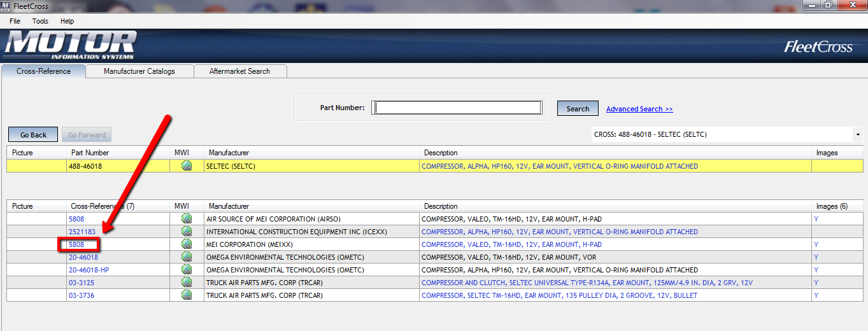Sort by Manufacturer column in cross-reference table
Image resolution: width=868 pixels, height=331 pixels.
pyautogui.click(x=229, y=206)
